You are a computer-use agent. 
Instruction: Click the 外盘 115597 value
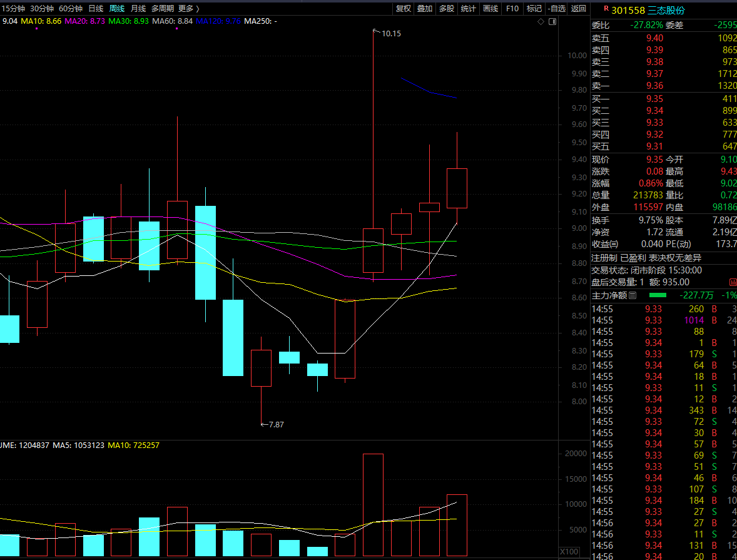tap(648, 207)
